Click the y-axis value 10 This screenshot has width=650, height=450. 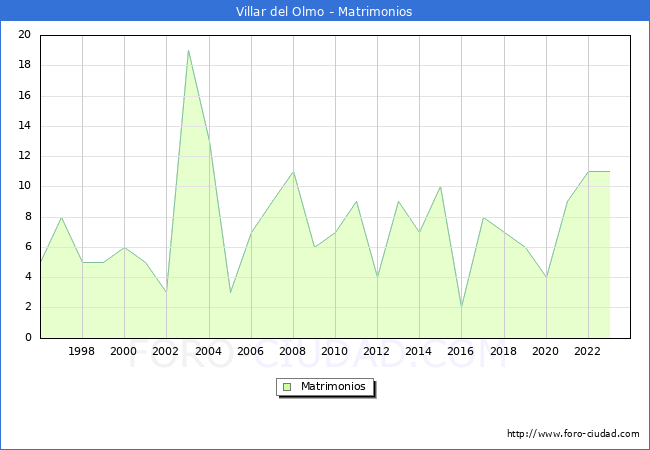click(x=25, y=186)
